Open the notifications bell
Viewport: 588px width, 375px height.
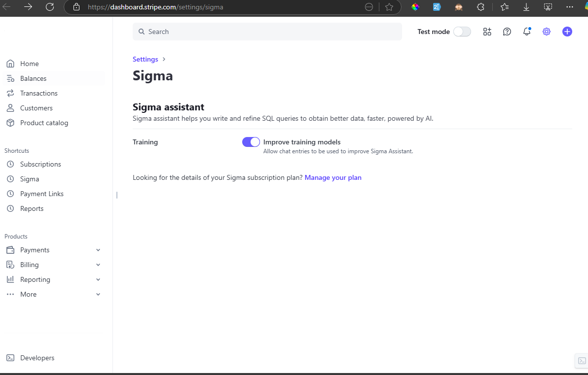tap(527, 32)
